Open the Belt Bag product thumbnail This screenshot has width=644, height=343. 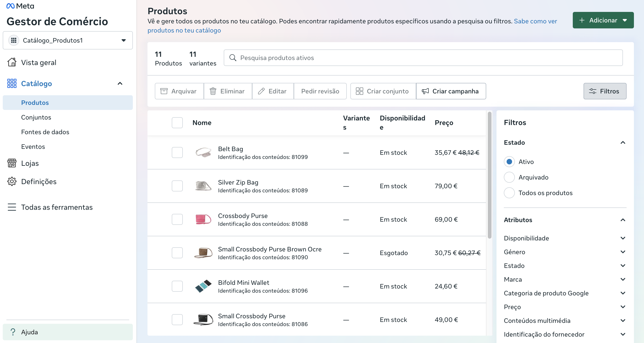[204, 152]
